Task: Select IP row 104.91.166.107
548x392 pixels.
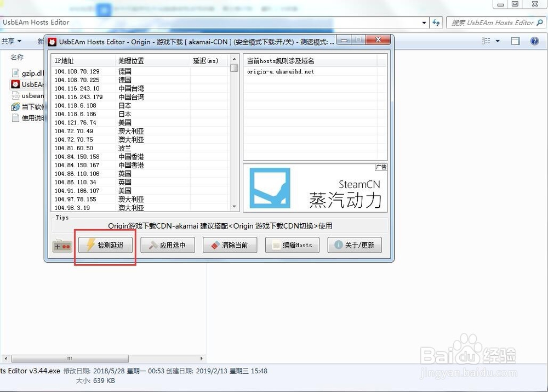Action: [140, 191]
